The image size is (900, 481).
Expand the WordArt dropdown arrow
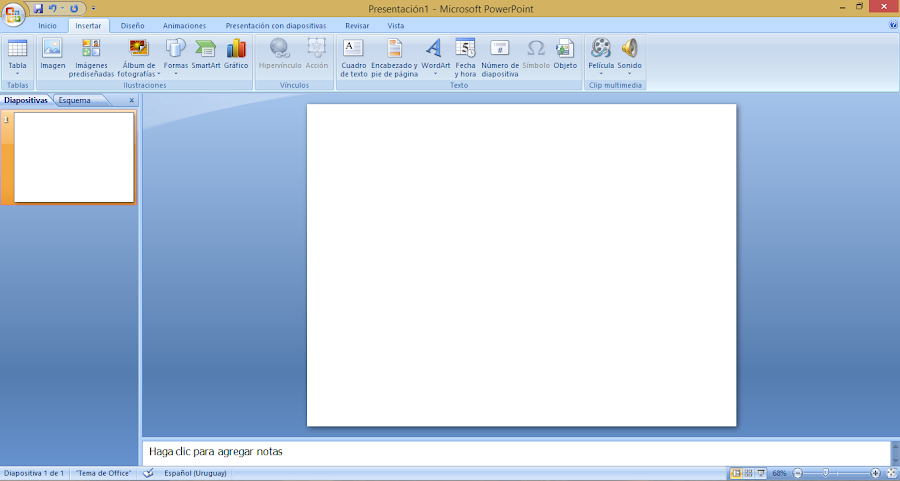tap(435, 73)
